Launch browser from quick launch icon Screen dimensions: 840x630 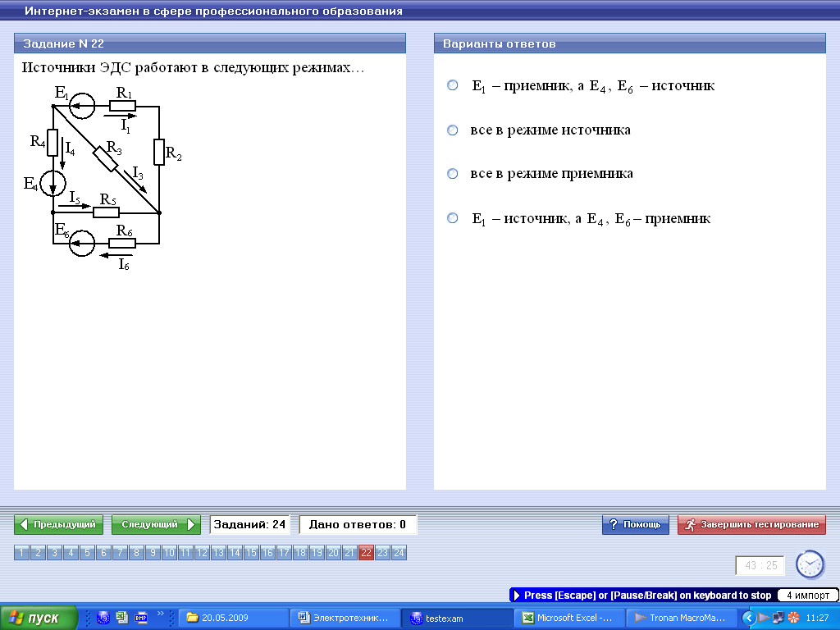tap(103, 619)
